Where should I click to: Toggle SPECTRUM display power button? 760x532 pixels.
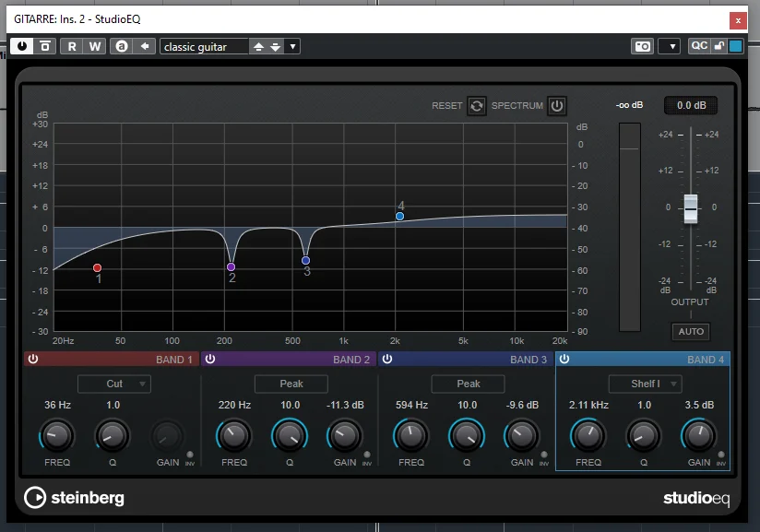[x=557, y=106]
